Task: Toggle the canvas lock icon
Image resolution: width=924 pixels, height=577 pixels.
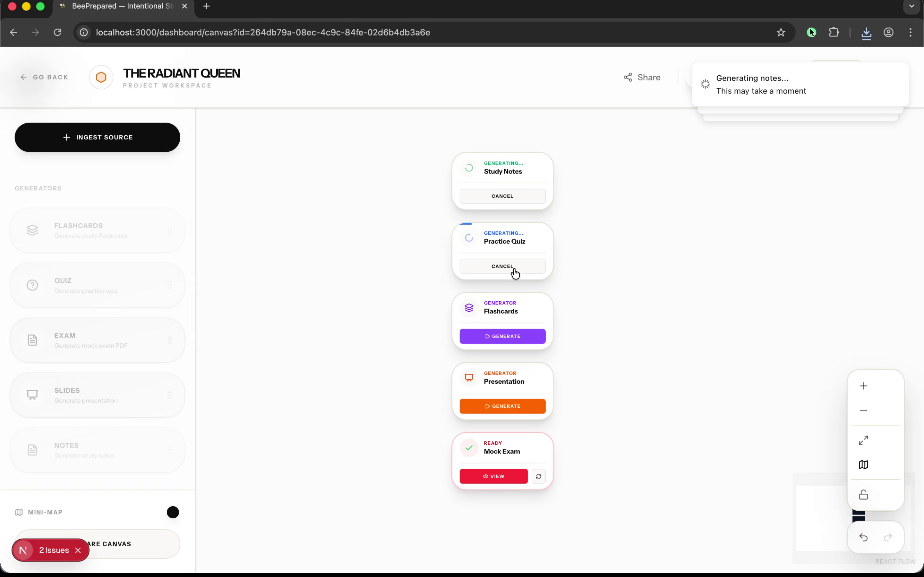Action: click(863, 495)
